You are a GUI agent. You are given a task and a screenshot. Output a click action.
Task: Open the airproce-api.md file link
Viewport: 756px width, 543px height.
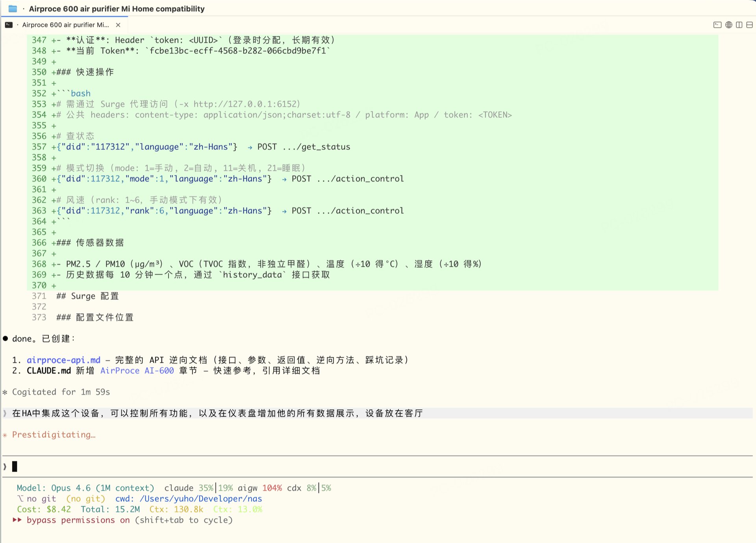pyautogui.click(x=63, y=360)
